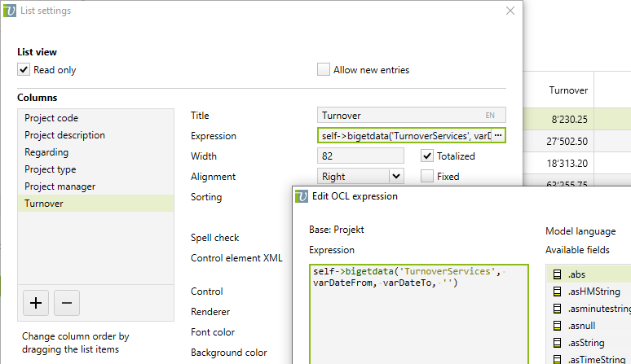Image resolution: width=631 pixels, height=364 pixels.
Task: Close the List settings dialog
Action: pos(510,11)
